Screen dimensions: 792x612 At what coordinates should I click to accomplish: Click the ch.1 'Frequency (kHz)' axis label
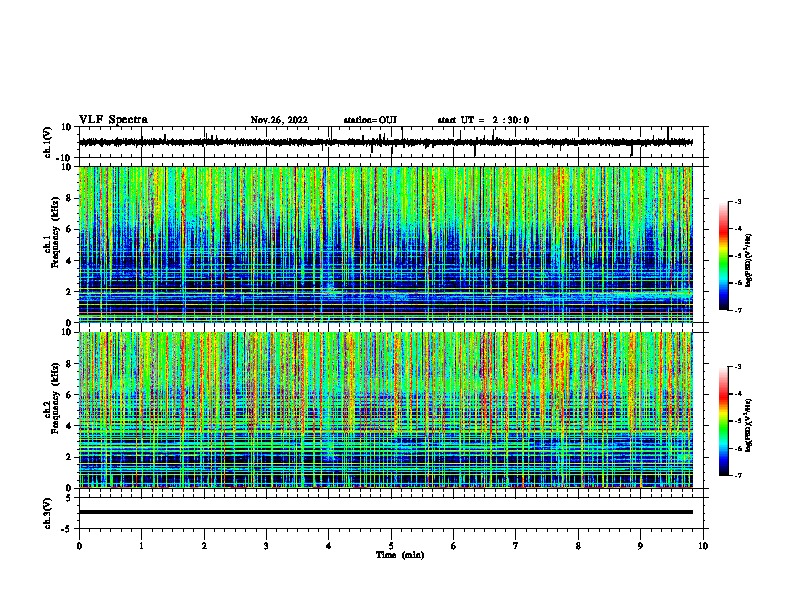click(55, 233)
